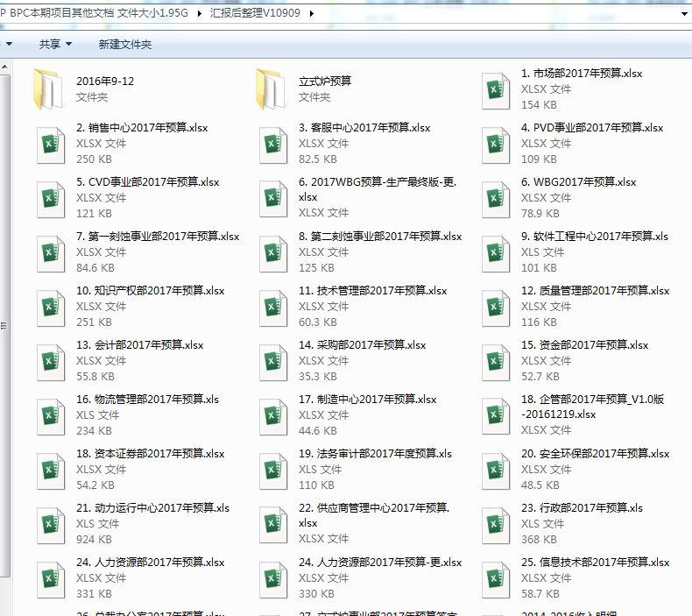The width and height of the screenshot is (692, 616).
Task: Select file name 15. 资金部2017年预算.xlsx
Action: tap(584, 345)
